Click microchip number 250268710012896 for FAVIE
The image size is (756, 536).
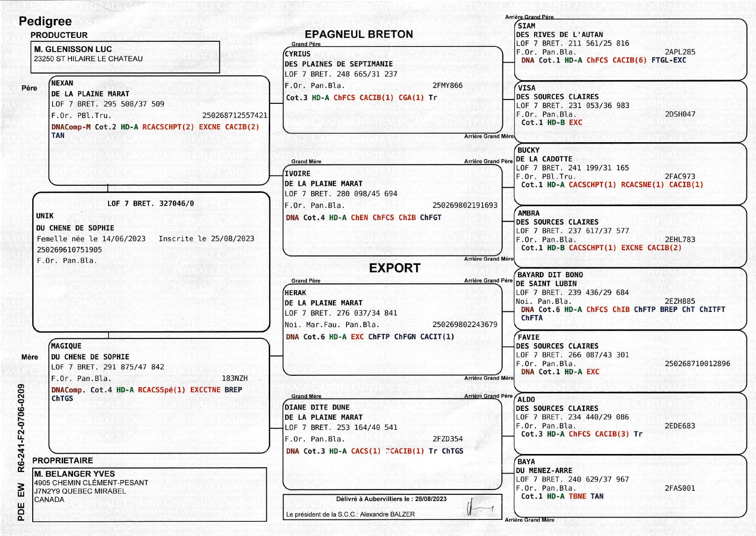697,363
